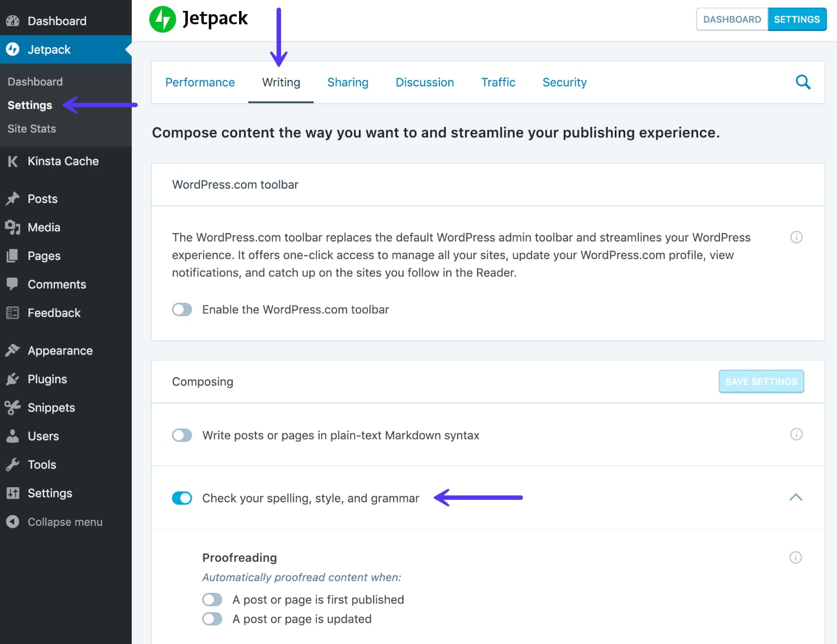Select the Appearance paintbrush icon
837x644 pixels.
click(x=13, y=350)
